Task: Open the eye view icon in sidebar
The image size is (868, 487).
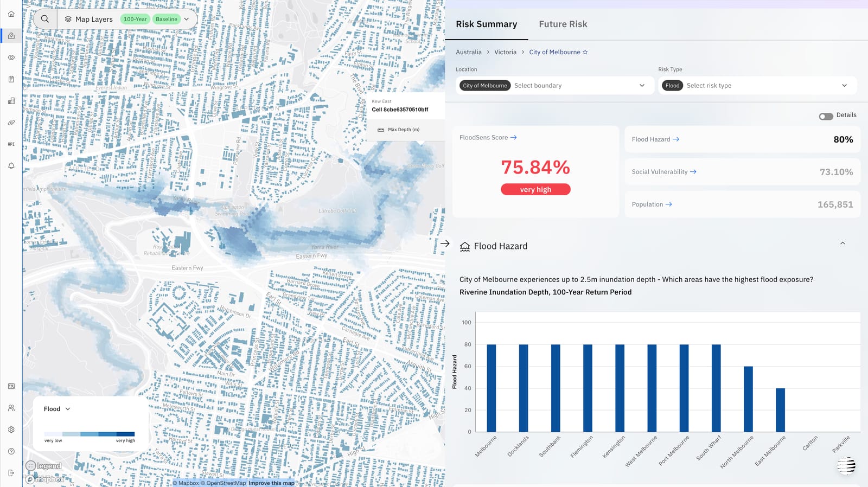Action: (x=11, y=57)
